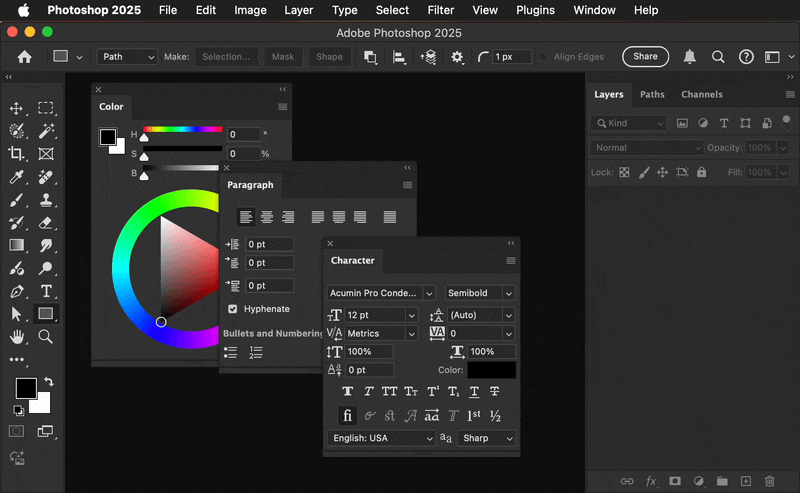Select the Horizontal Type tool
This screenshot has height=493, width=800.
(45, 291)
